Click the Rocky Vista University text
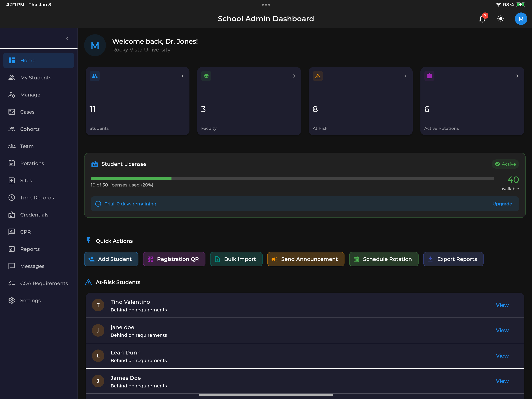This screenshot has height=399, width=532. pyautogui.click(x=141, y=50)
